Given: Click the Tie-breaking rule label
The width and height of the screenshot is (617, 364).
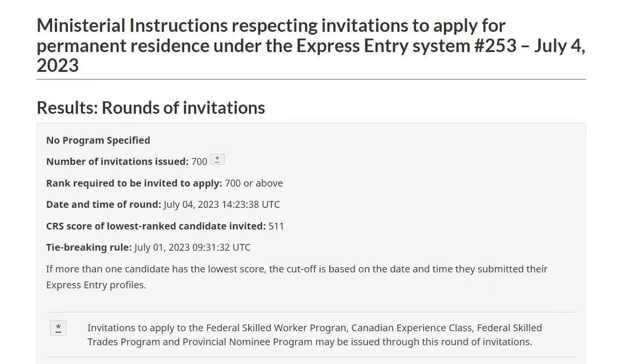Looking at the screenshot, I should click(x=89, y=247).
